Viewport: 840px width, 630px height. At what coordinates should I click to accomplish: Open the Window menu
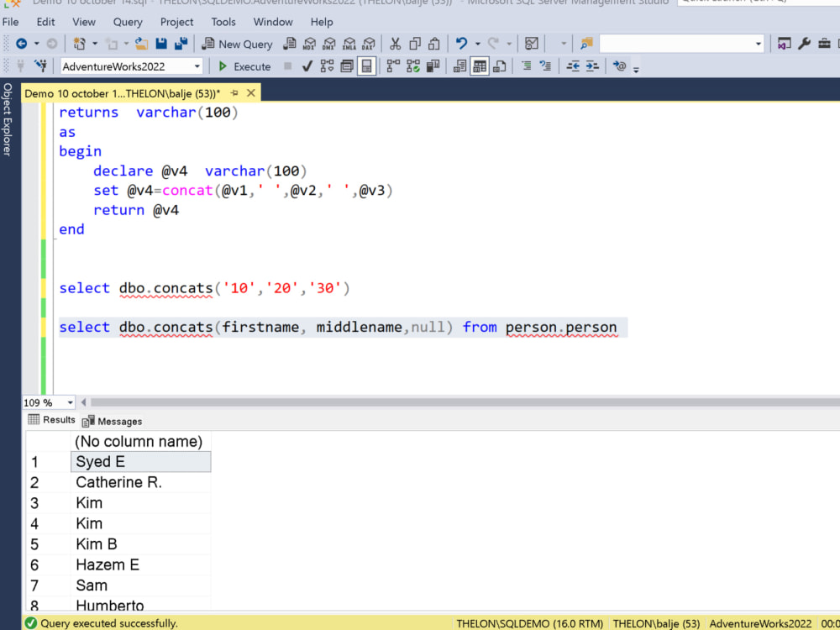tap(273, 22)
